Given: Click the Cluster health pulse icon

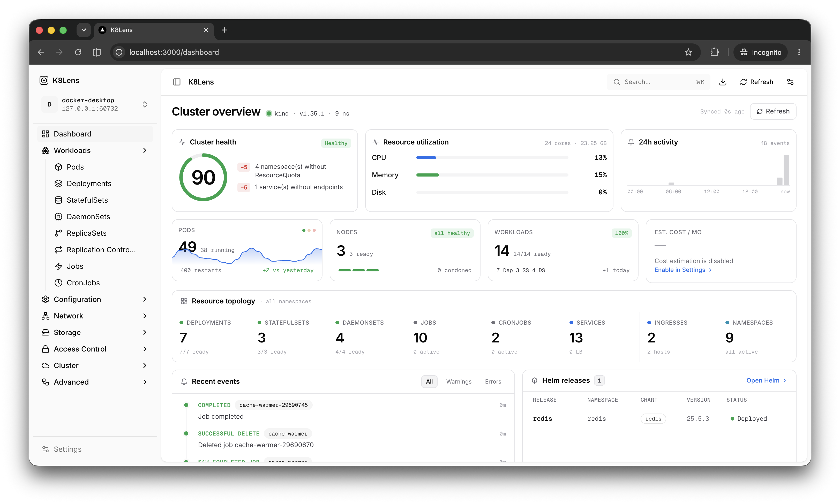Looking at the screenshot, I should pyautogui.click(x=182, y=142).
